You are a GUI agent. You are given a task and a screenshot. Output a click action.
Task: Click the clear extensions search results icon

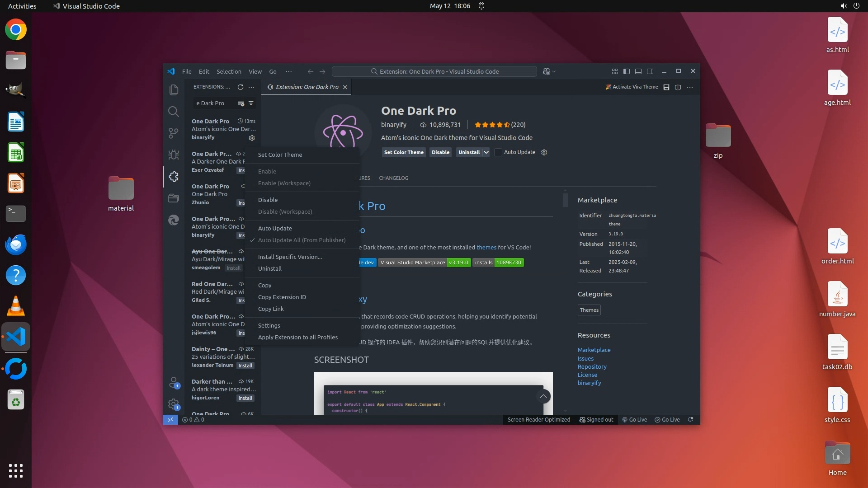tap(241, 103)
